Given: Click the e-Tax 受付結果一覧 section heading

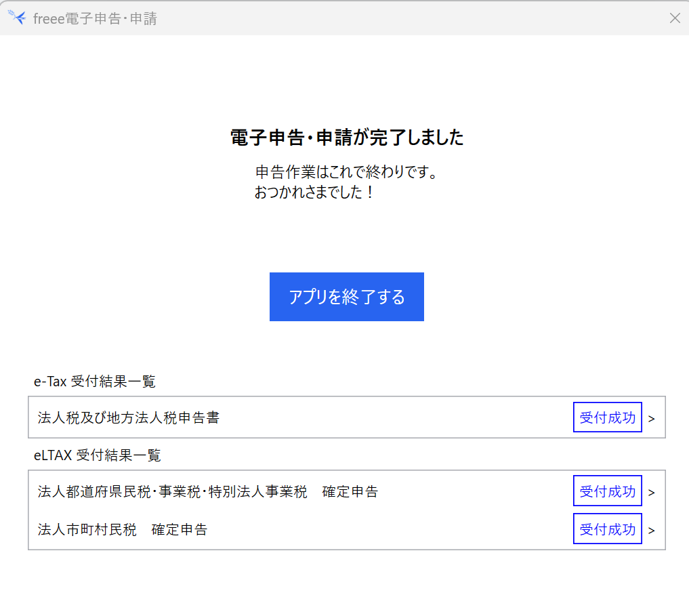Looking at the screenshot, I should point(95,382).
